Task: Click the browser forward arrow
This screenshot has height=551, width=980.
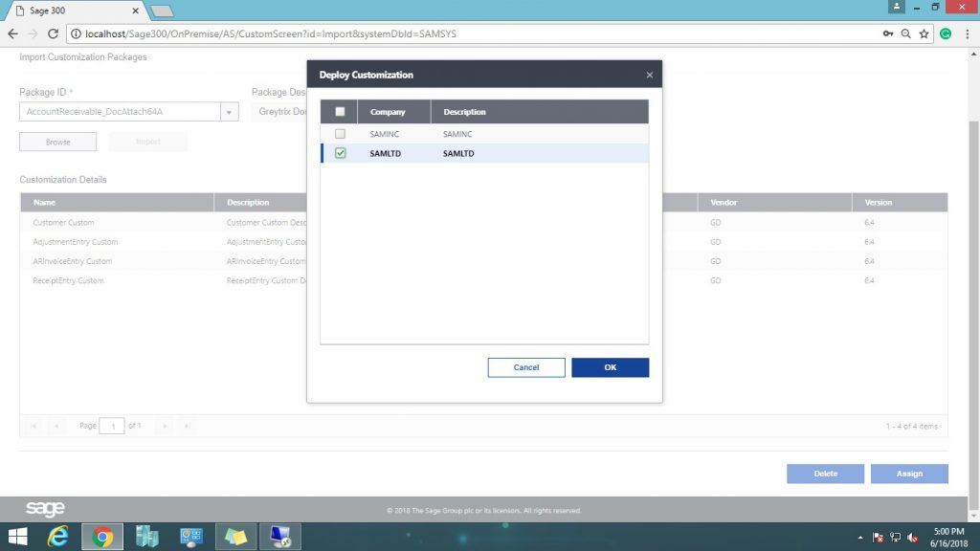Action: point(33,33)
